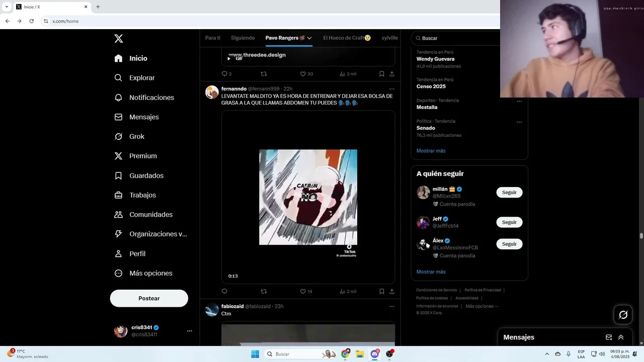Go to Inicio in the sidebar
Viewport: 644px width, 362px height.
click(131, 58)
